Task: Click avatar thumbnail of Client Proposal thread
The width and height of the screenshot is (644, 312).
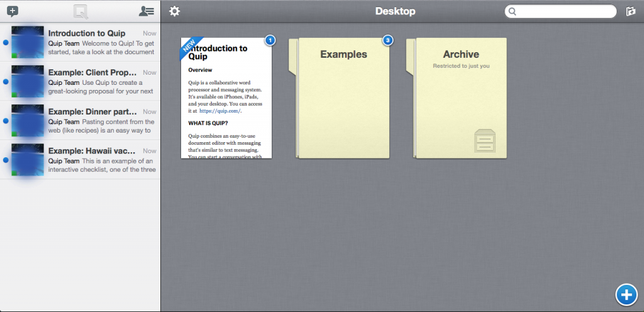Action: point(28,81)
